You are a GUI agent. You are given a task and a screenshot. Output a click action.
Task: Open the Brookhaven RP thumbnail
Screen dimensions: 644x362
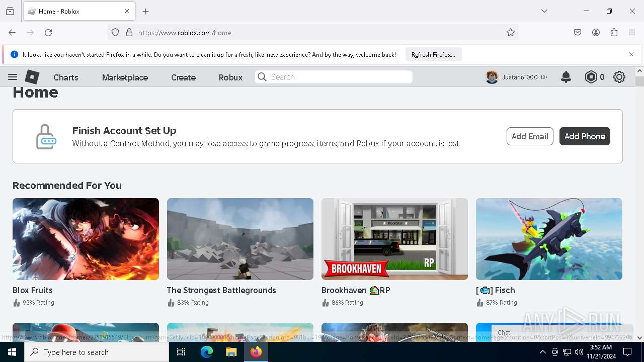(x=394, y=239)
